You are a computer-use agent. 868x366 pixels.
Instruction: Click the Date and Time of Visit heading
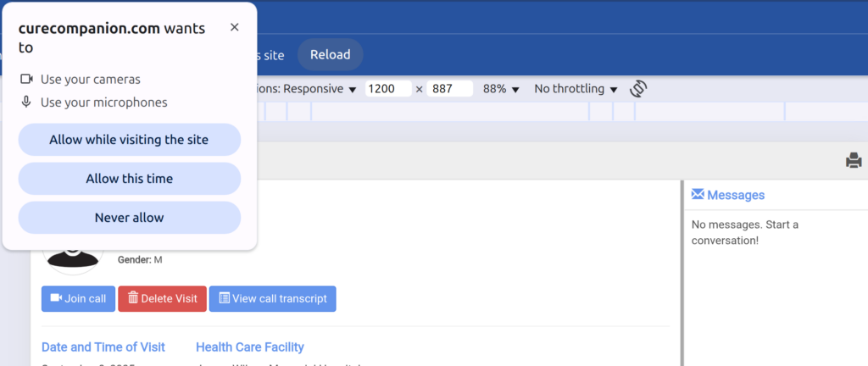click(x=103, y=347)
